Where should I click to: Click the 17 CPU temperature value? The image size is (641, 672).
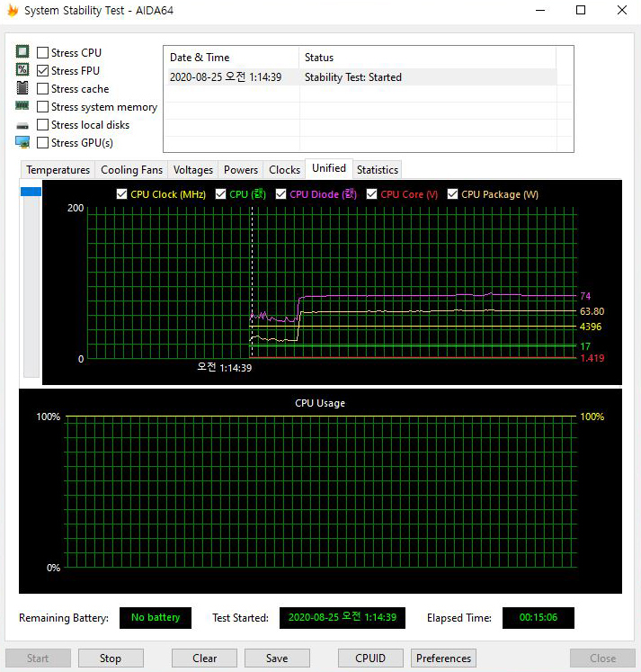click(585, 346)
